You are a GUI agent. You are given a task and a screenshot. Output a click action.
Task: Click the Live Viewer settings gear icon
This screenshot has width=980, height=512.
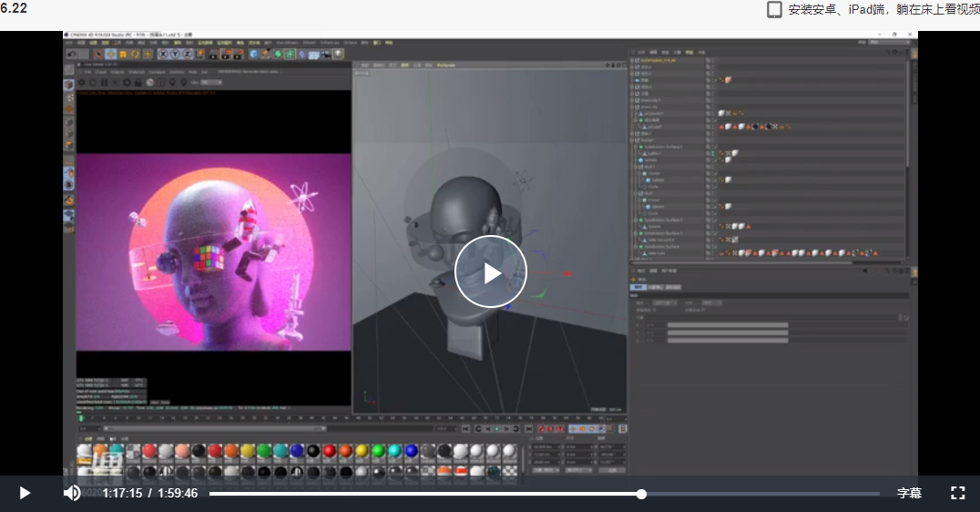(x=127, y=83)
